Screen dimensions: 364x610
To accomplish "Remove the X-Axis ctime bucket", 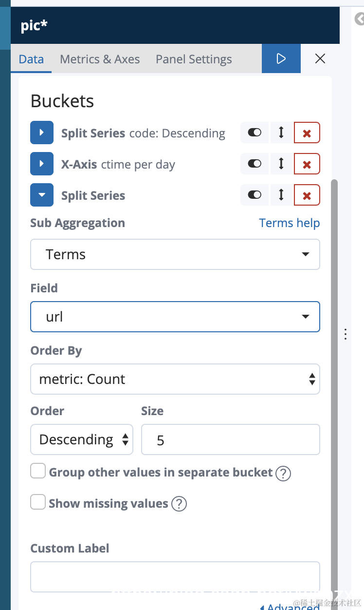I will [x=307, y=164].
